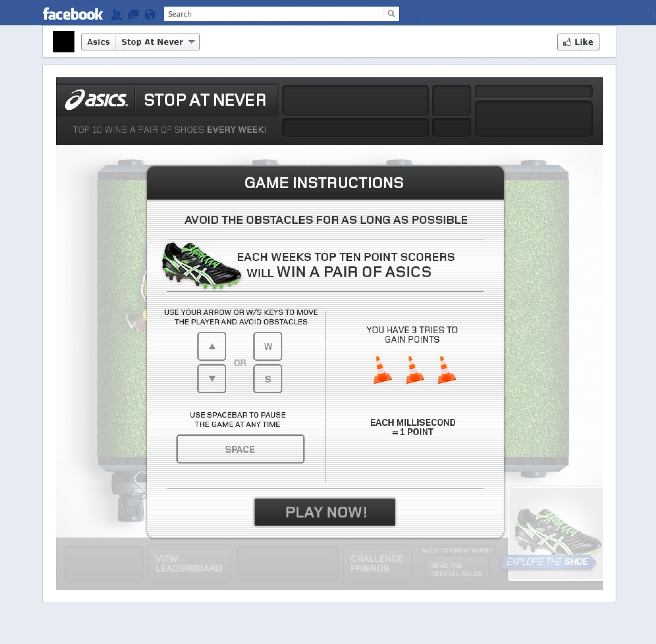
Task: Like the Asics page
Action: [578, 42]
